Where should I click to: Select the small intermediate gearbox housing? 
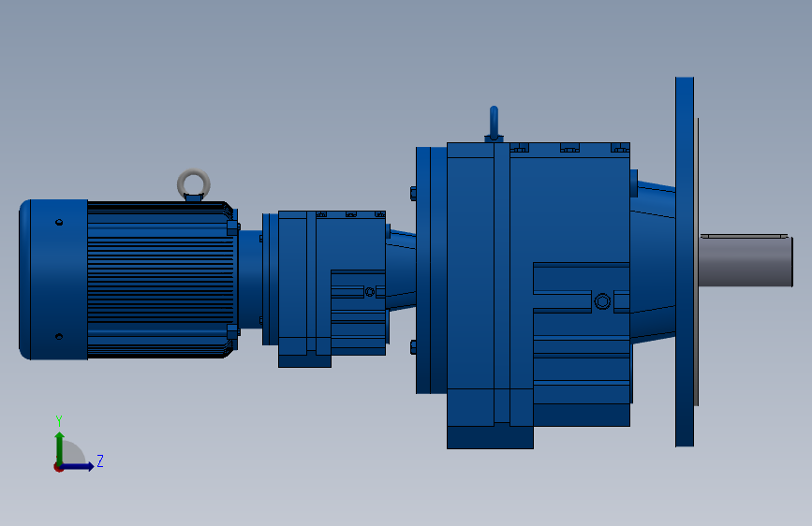point(332,282)
